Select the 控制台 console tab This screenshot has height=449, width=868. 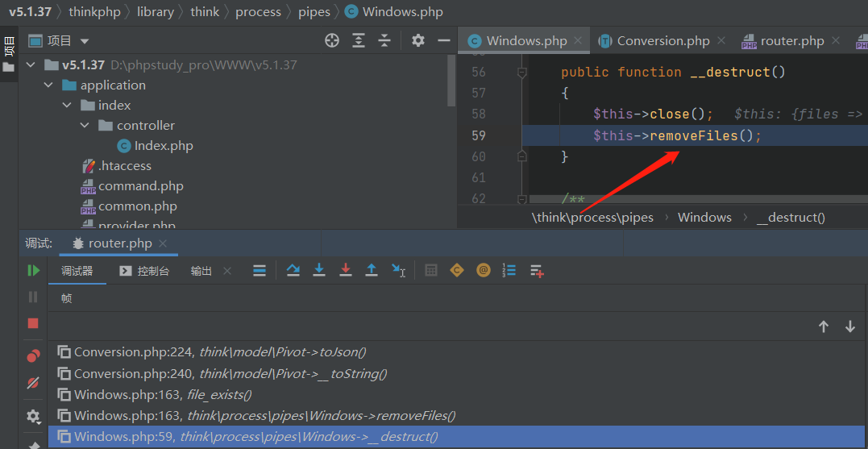pyautogui.click(x=144, y=271)
